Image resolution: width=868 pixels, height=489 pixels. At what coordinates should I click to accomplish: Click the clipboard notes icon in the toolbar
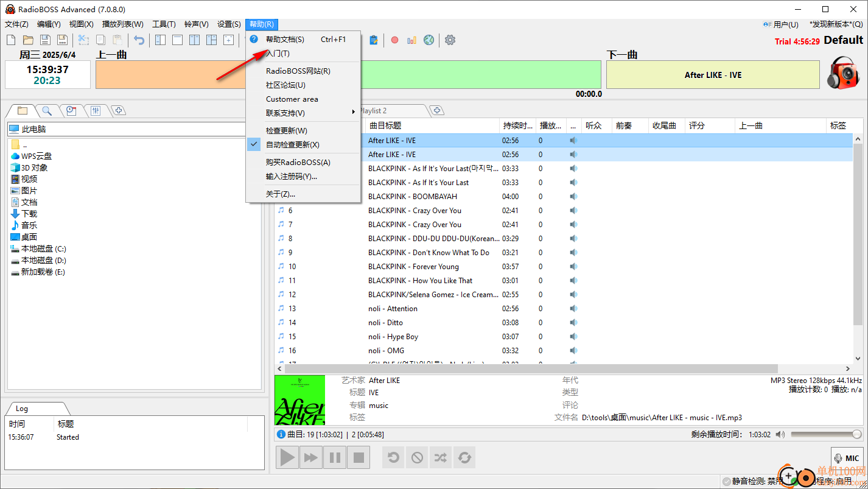click(x=374, y=40)
